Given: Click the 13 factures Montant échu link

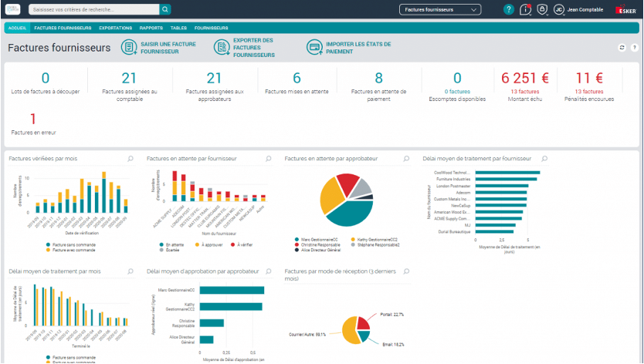Looking at the screenshot, I should (x=524, y=91).
